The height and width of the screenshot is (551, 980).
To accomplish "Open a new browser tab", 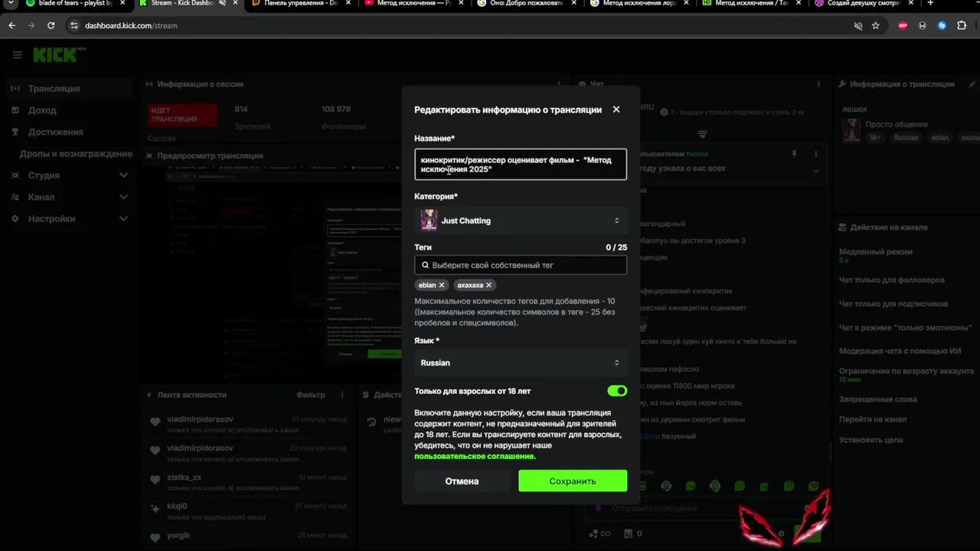I will tap(930, 4).
